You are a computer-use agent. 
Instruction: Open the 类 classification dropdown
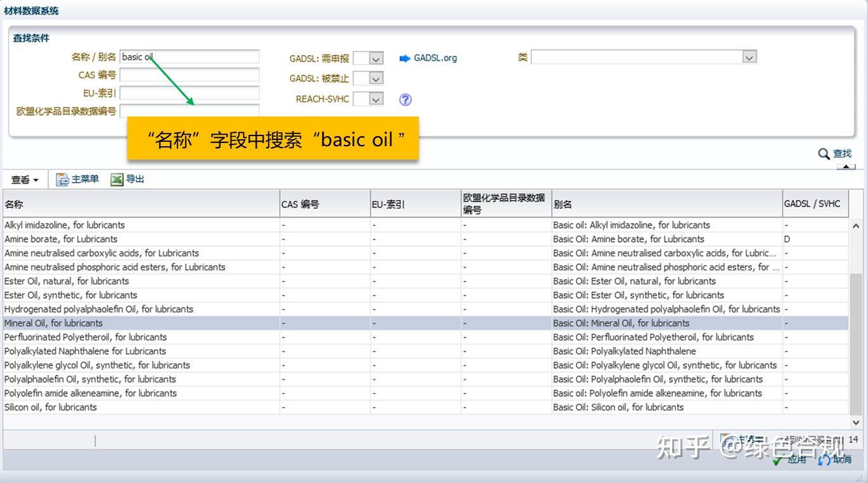[750, 56]
